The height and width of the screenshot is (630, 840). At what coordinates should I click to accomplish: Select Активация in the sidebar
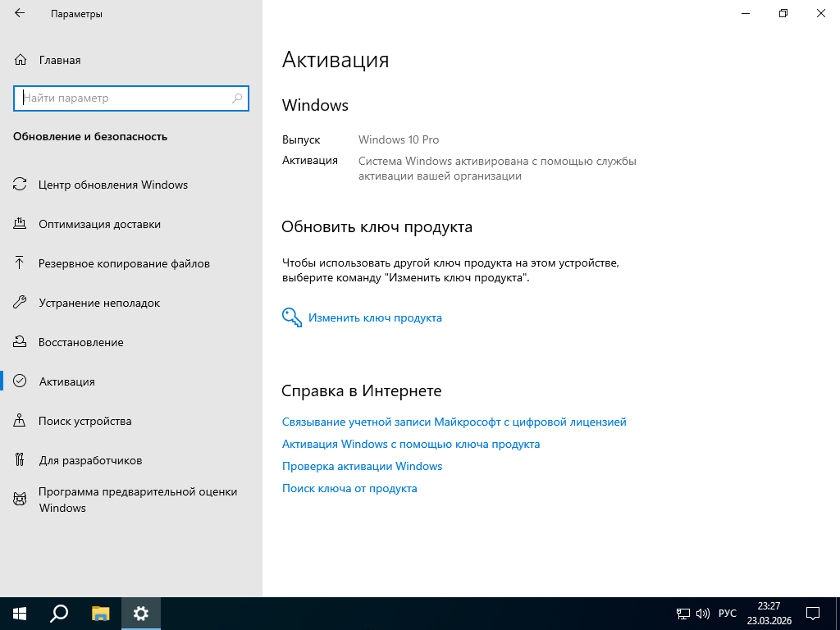pos(66,381)
